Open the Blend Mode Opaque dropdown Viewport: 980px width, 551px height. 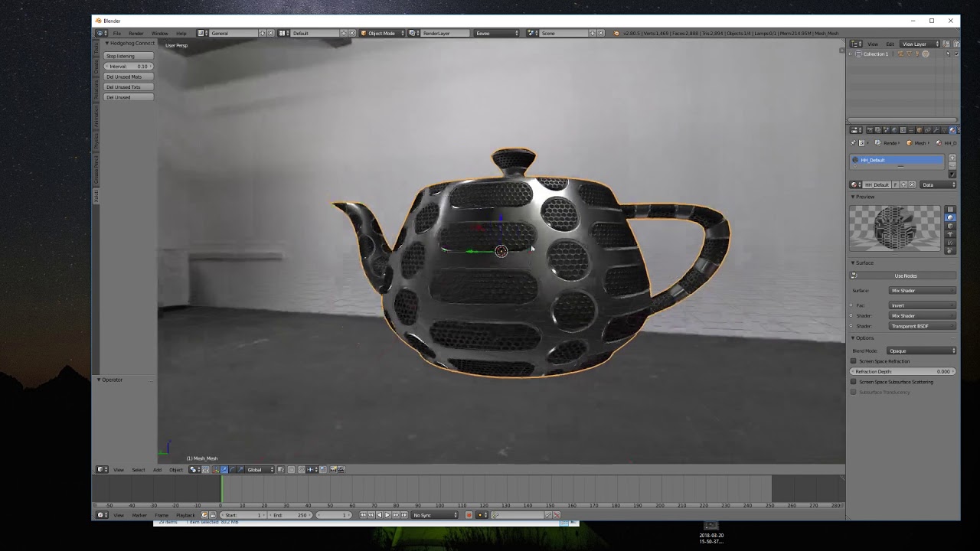pyautogui.click(x=922, y=350)
